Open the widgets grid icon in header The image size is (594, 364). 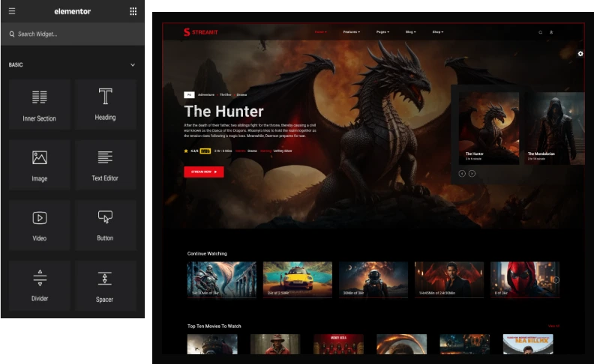coord(133,11)
